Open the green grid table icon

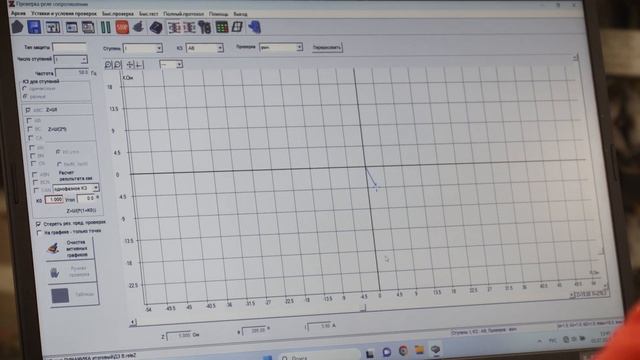pos(222,27)
